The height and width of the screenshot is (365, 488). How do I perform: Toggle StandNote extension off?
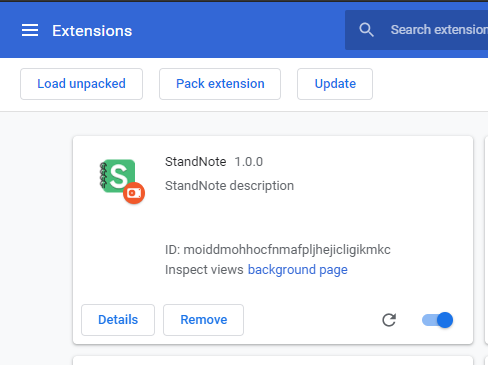437,320
